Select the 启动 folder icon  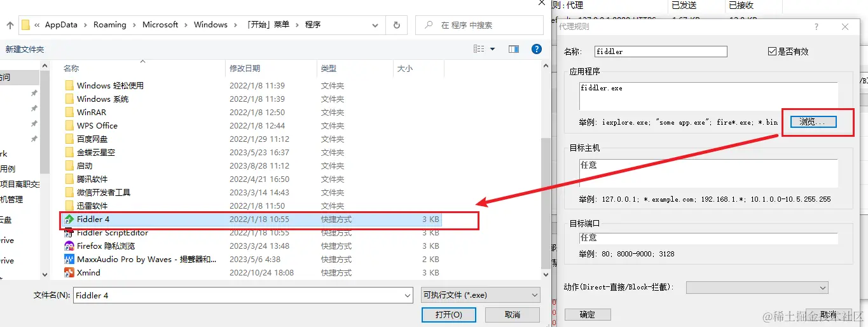tap(69, 166)
